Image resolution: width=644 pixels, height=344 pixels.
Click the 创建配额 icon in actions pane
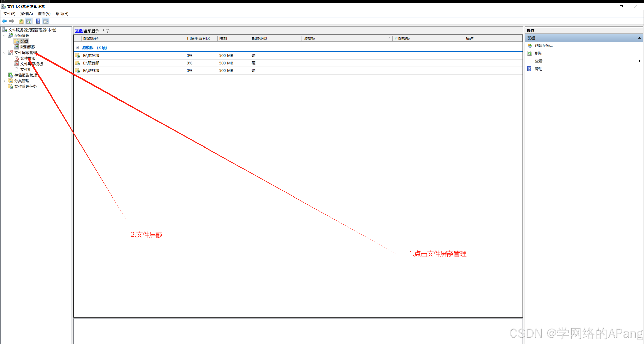[x=530, y=46]
